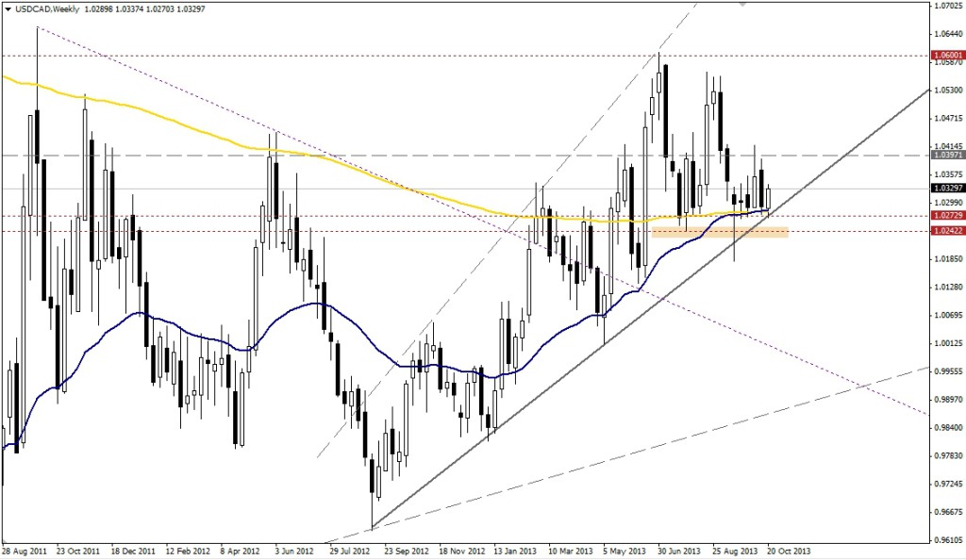
Task: Click the red 1.02729 price level label
Action: 946,216
